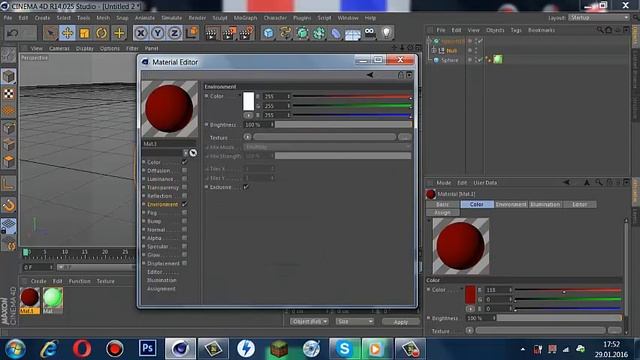The image size is (640, 360).
Task: Activate the Move tool
Action: [67, 33]
